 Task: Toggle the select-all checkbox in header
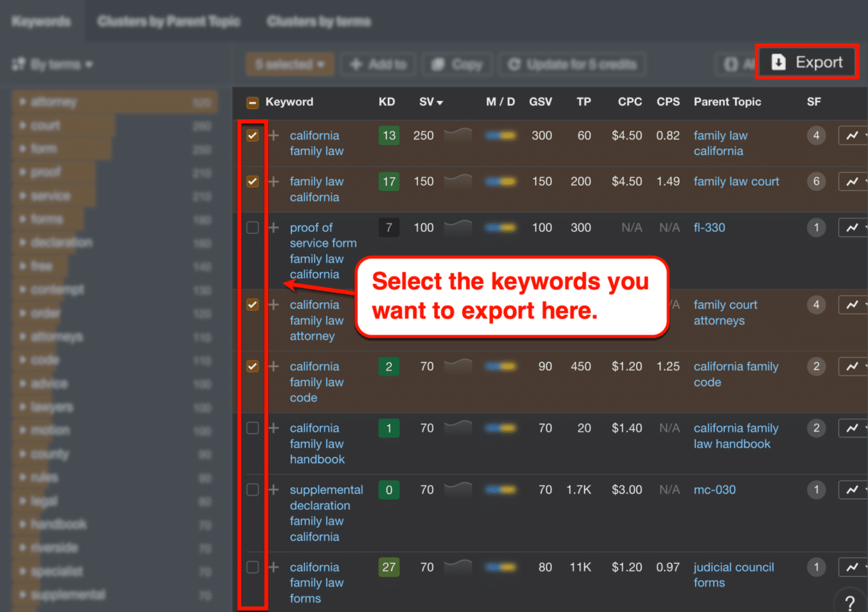(x=252, y=102)
